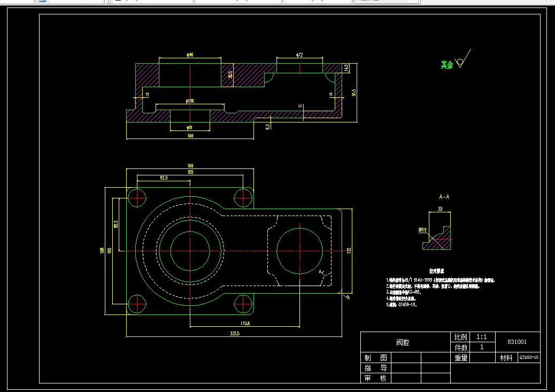Click the 170.5 center distance dimension

coord(245,324)
